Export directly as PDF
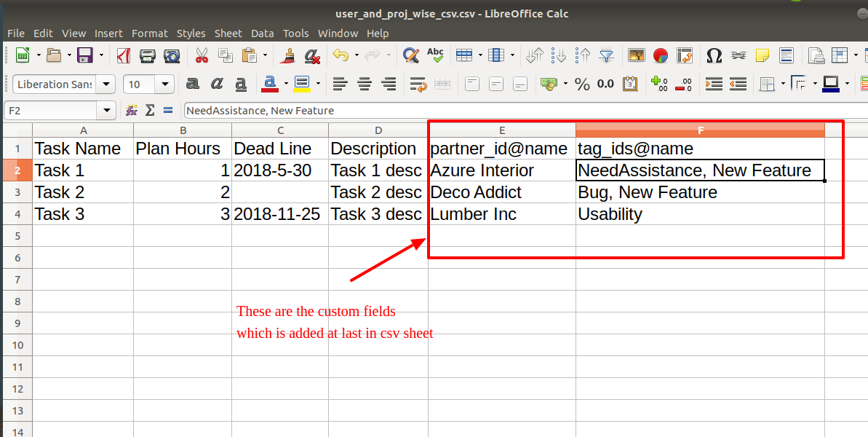 pyautogui.click(x=124, y=55)
